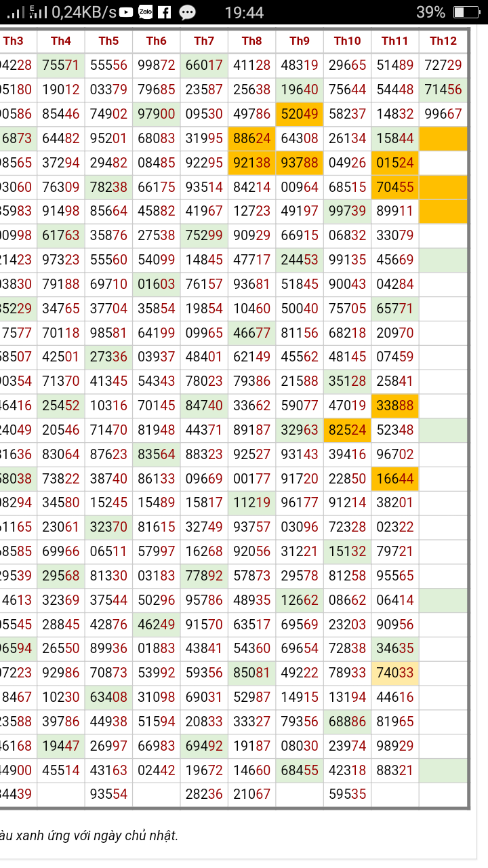The height and width of the screenshot is (868, 488).
Task: Tap pale yellow cell 74033
Action: pyautogui.click(x=395, y=673)
